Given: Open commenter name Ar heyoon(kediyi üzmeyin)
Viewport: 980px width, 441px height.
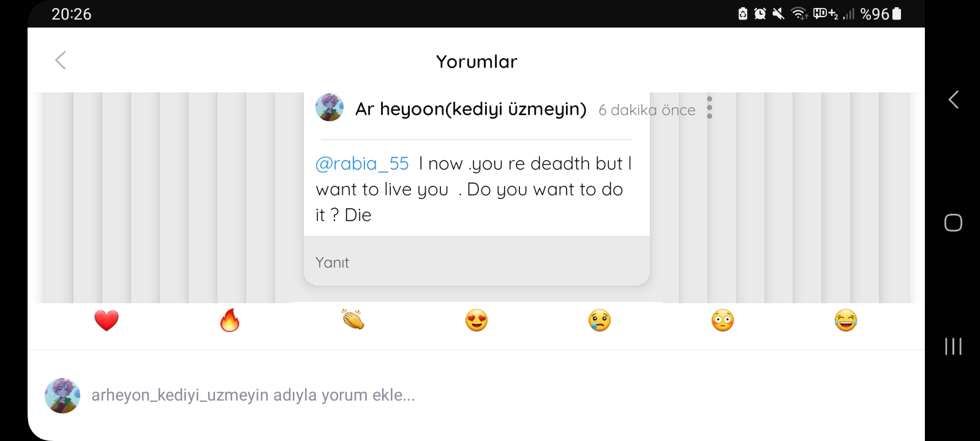Looking at the screenshot, I should 471,109.
